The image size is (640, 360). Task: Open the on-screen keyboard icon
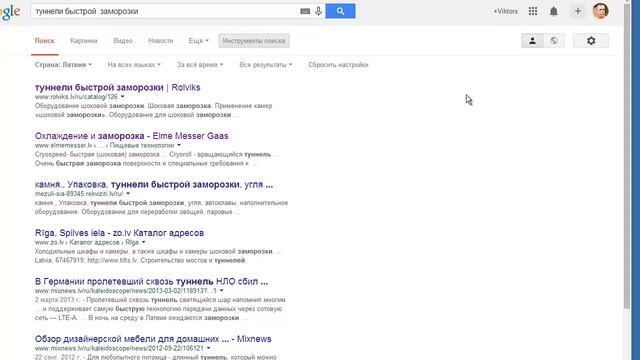(x=305, y=11)
